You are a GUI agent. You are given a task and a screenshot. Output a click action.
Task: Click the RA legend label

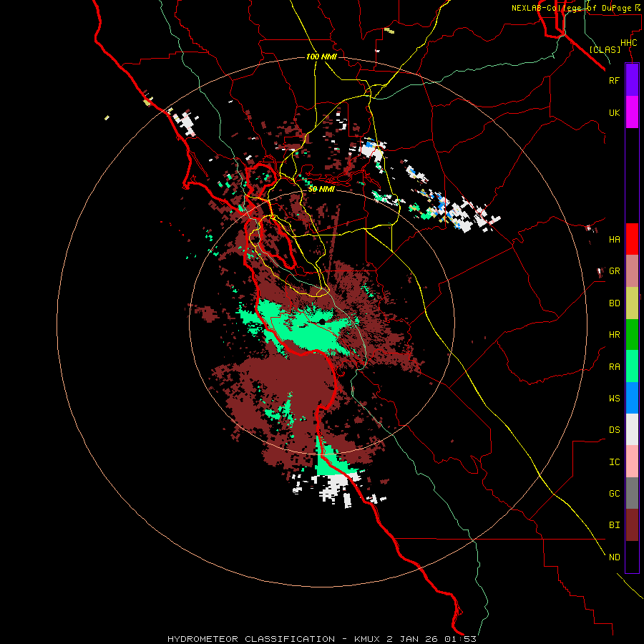coord(615,367)
